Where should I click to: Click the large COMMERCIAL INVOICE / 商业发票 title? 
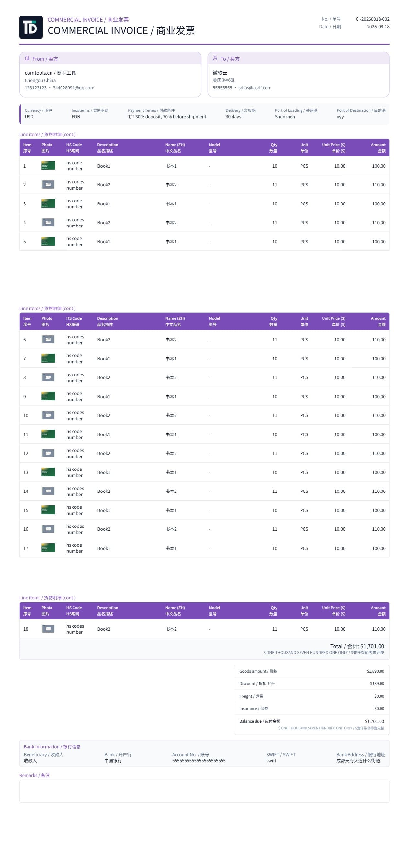click(x=121, y=31)
